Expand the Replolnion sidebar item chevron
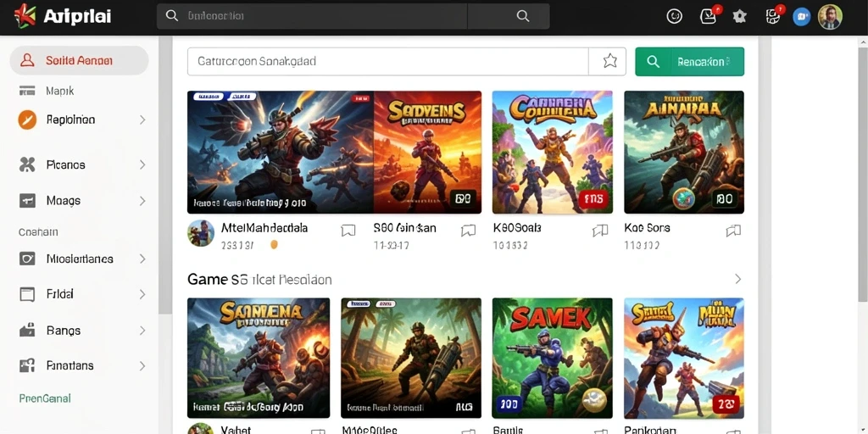This screenshot has height=434, width=868. point(142,120)
